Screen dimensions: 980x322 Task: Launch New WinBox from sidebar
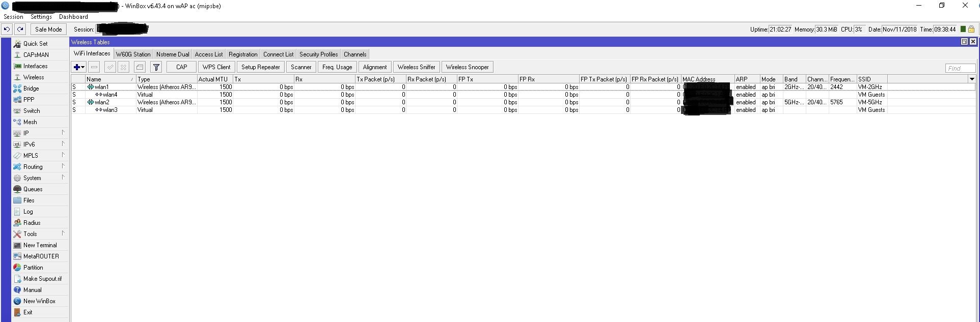tap(39, 301)
